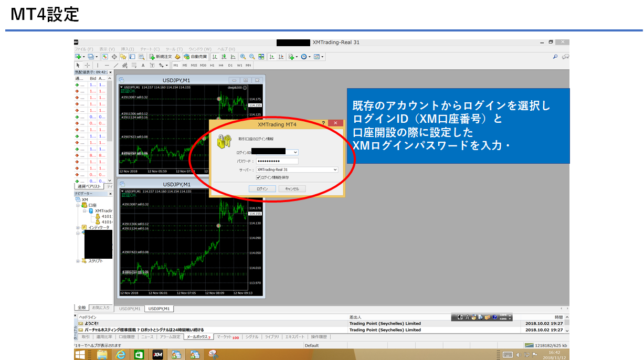Collapse the 口座 tree node in Navigator
The height and width of the screenshot is (360, 644).
[x=78, y=205]
